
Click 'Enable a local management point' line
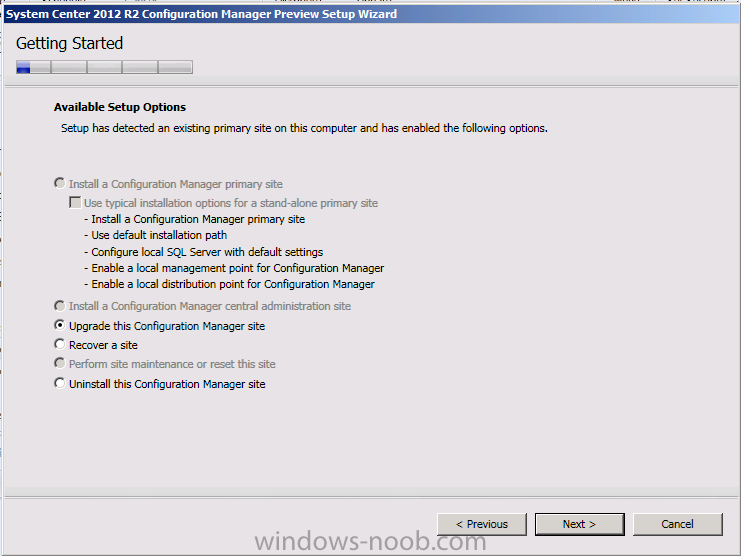point(234,268)
